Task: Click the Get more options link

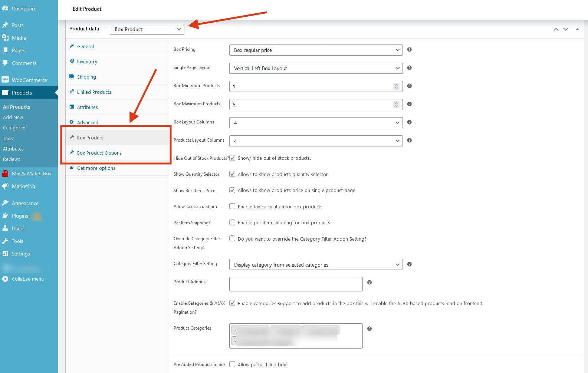Action: (x=117, y=168)
